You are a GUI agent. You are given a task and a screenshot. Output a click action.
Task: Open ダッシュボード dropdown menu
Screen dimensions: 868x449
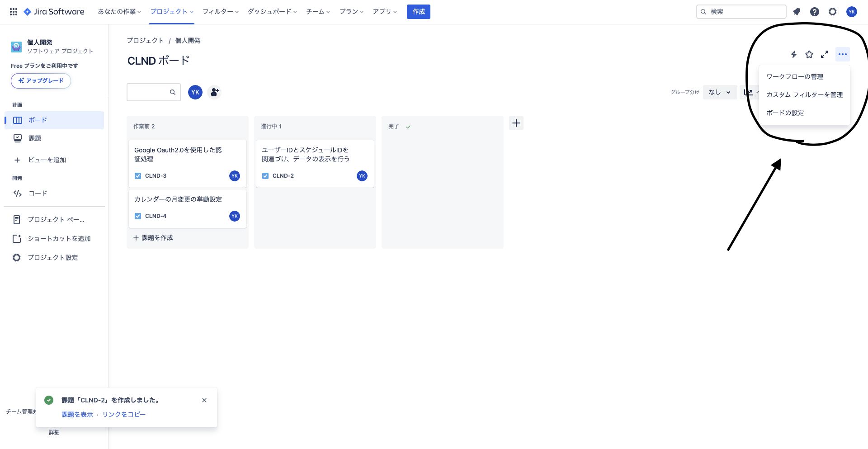coord(272,12)
